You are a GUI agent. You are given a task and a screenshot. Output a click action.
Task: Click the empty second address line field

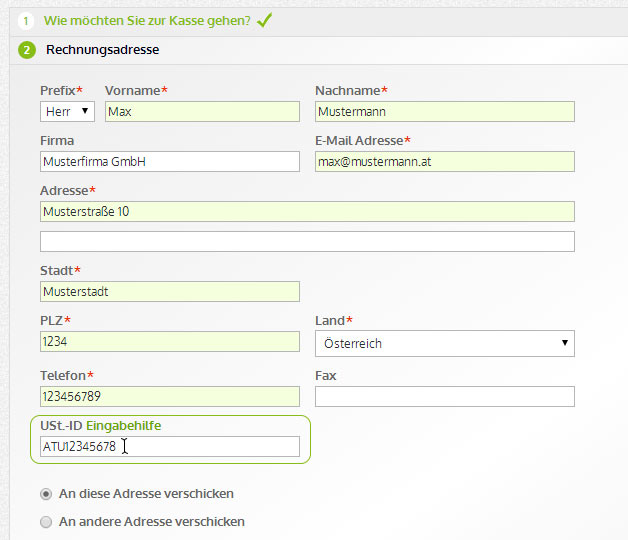tap(307, 241)
